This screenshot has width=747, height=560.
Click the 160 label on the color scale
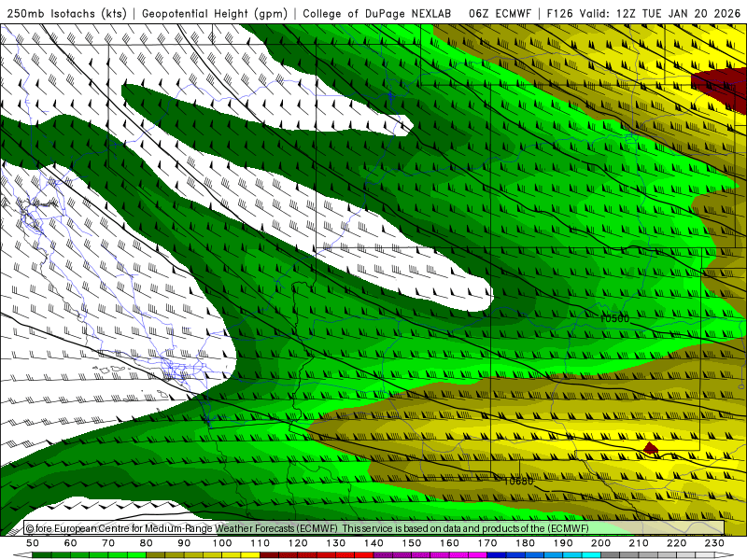[x=449, y=543]
